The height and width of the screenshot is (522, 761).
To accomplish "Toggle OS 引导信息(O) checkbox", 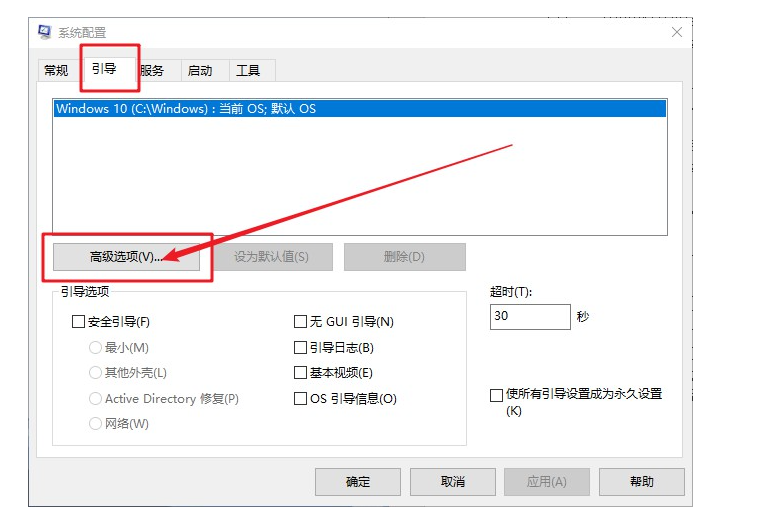I will coord(300,399).
